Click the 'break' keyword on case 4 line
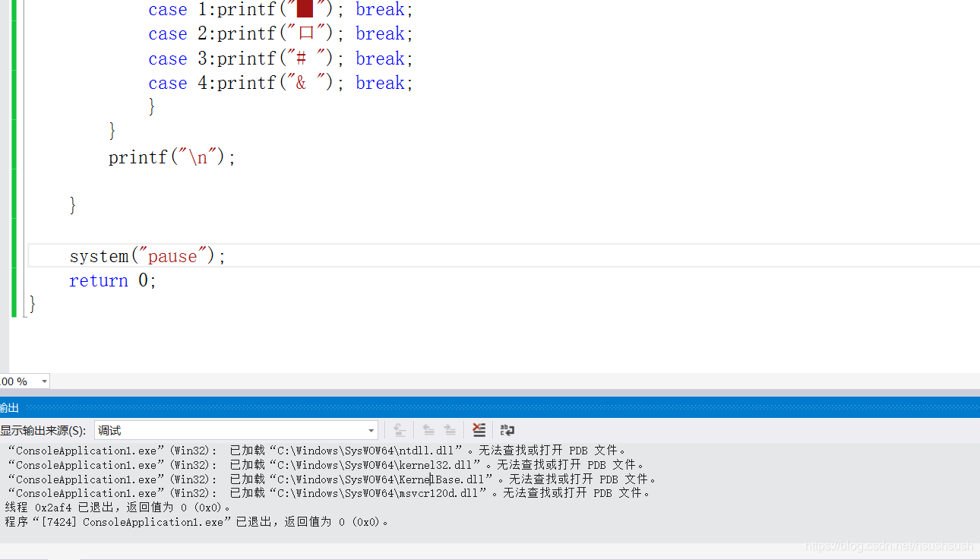980x560 pixels. click(x=380, y=83)
